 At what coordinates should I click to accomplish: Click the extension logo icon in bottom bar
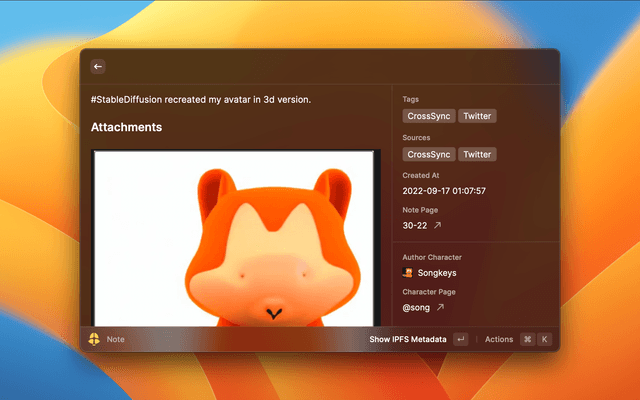coord(94,339)
